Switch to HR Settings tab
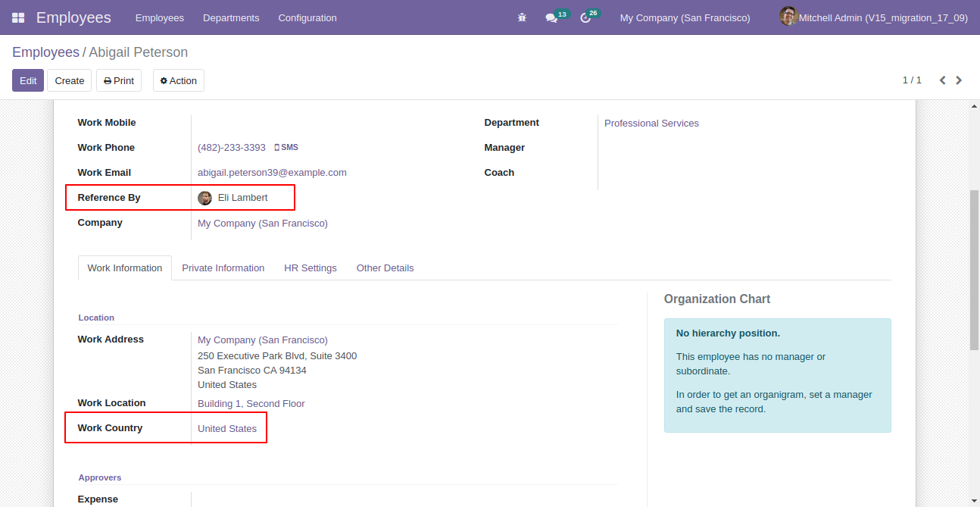 tap(311, 268)
